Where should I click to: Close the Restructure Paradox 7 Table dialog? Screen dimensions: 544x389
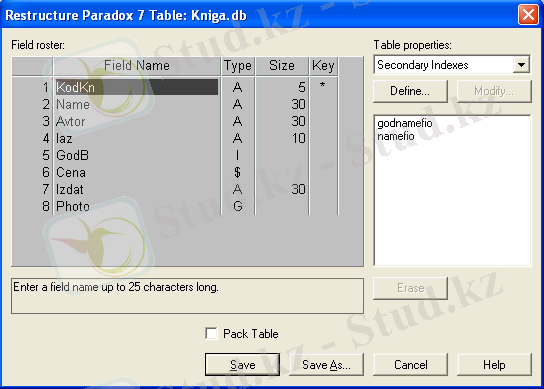click(x=528, y=15)
